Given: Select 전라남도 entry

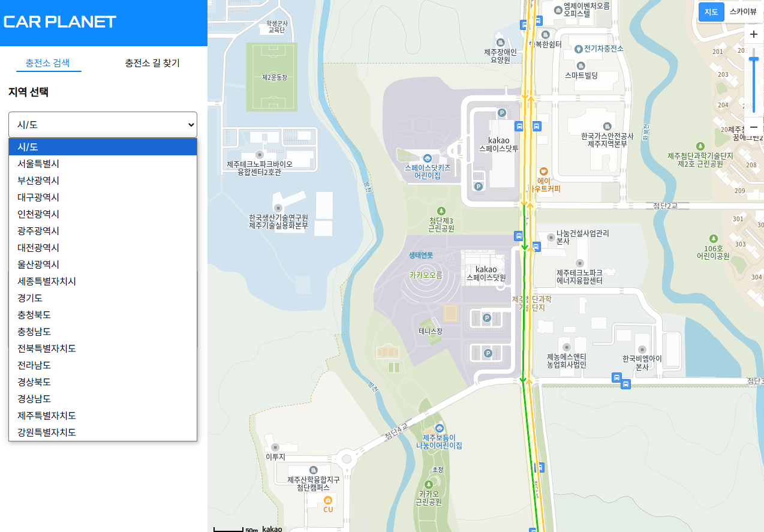Looking at the screenshot, I should (103, 365).
